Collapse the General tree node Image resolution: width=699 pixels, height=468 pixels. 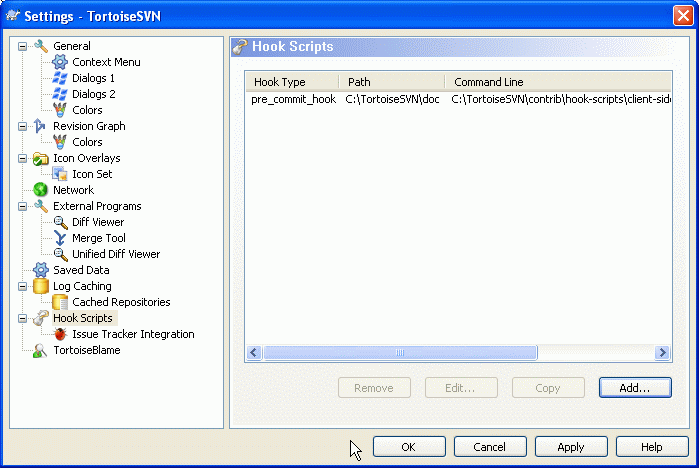coord(22,46)
